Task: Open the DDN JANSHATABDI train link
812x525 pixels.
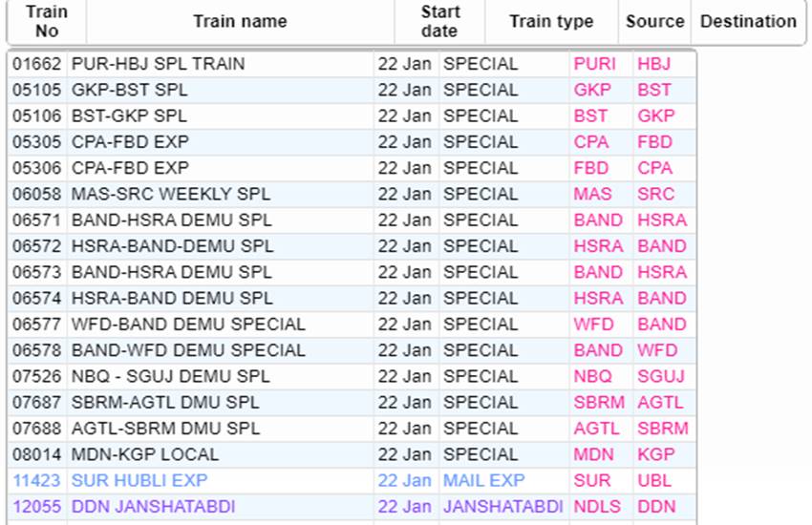Action: point(153,506)
